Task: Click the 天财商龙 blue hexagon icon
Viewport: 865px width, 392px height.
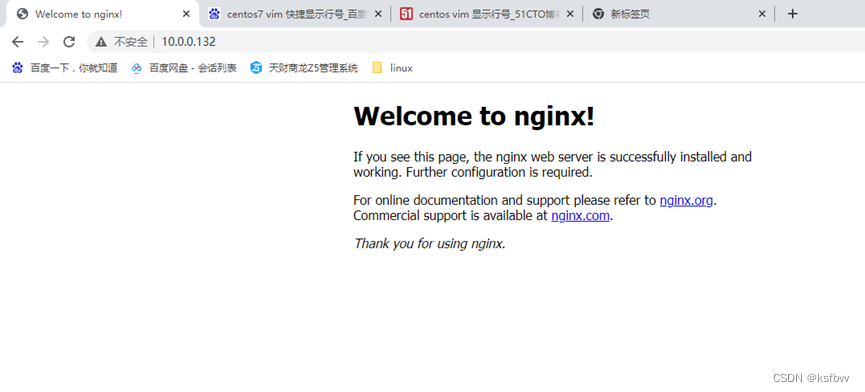Action: tap(256, 68)
